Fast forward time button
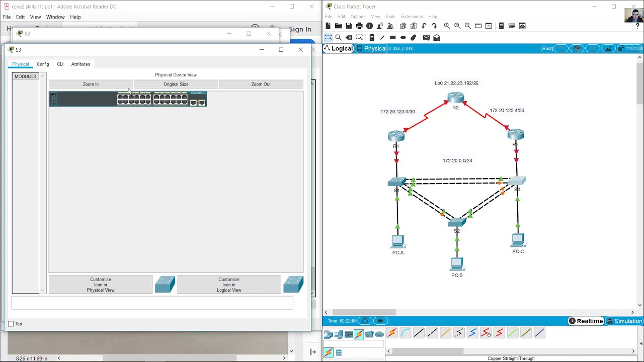This screenshot has height=362, width=644. coord(380,321)
